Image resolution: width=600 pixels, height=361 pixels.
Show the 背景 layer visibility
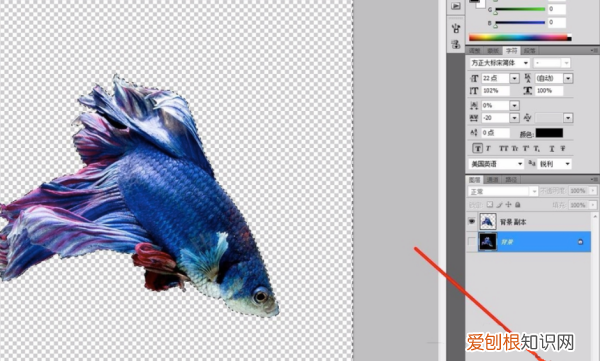pyautogui.click(x=471, y=242)
